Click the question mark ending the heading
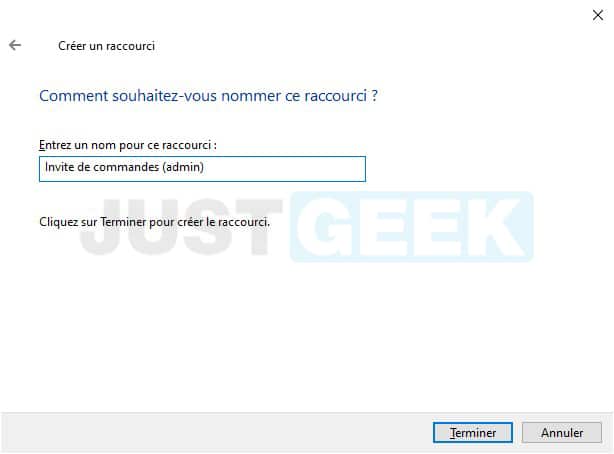The height and width of the screenshot is (454, 614). click(x=375, y=96)
